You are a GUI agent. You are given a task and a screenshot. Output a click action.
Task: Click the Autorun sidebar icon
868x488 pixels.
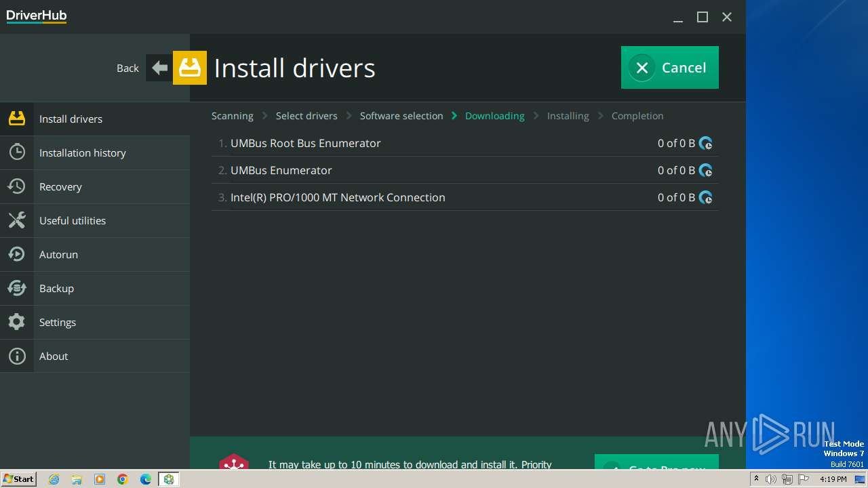17,254
